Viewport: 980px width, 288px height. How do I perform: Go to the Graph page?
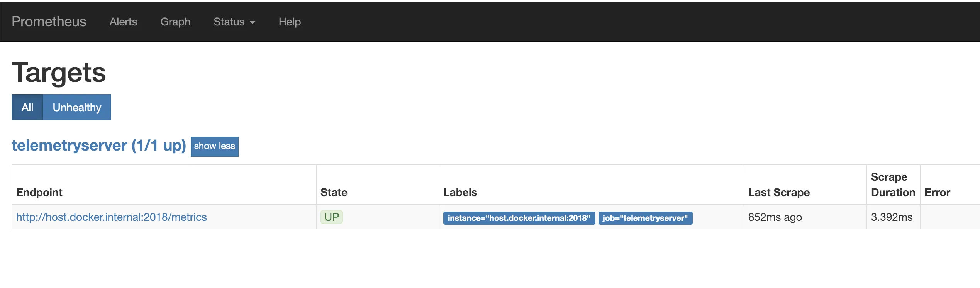tap(175, 22)
